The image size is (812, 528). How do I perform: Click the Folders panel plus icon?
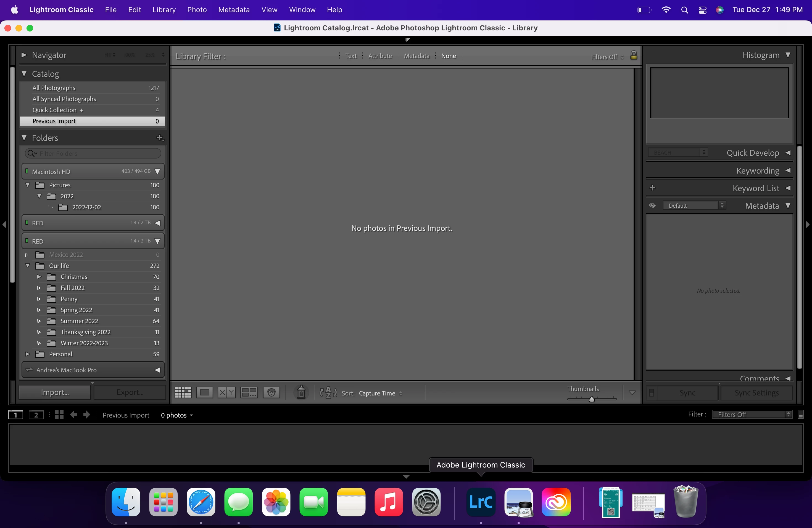pos(160,138)
